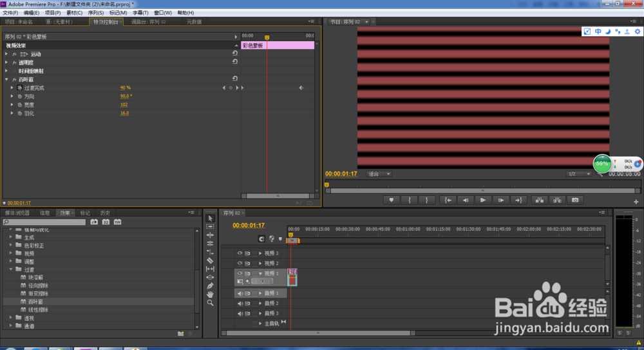This screenshot has height=350, width=644.
Task: Open button editor plus icon in monitor
Action: [636, 202]
